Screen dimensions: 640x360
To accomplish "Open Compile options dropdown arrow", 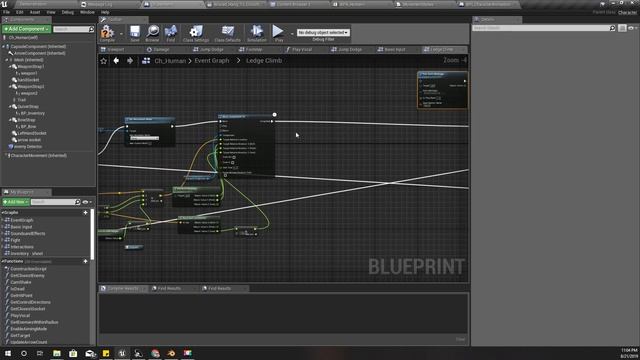I will coord(121,33).
